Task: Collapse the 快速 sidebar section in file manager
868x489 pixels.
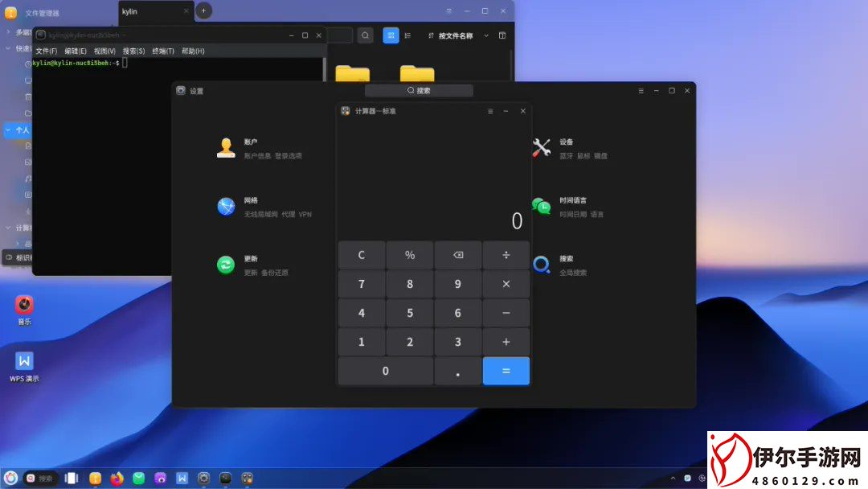Action: [x=8, y=48]
